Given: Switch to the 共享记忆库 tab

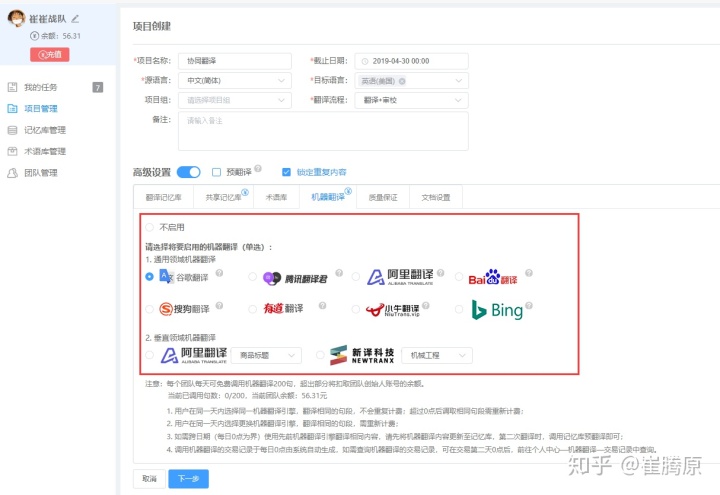Looking at the screenshot, I should pyautogui.click(x=223, y=197).
